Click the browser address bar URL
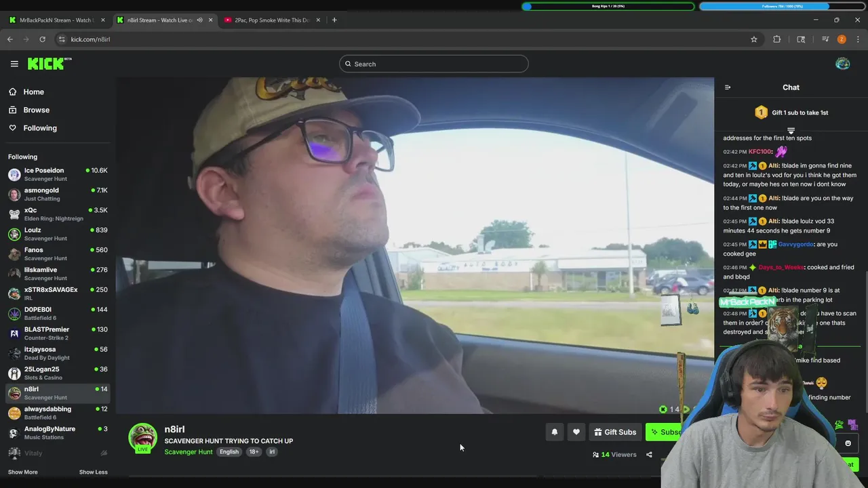 pyautogui.click(x=90, y=39)
